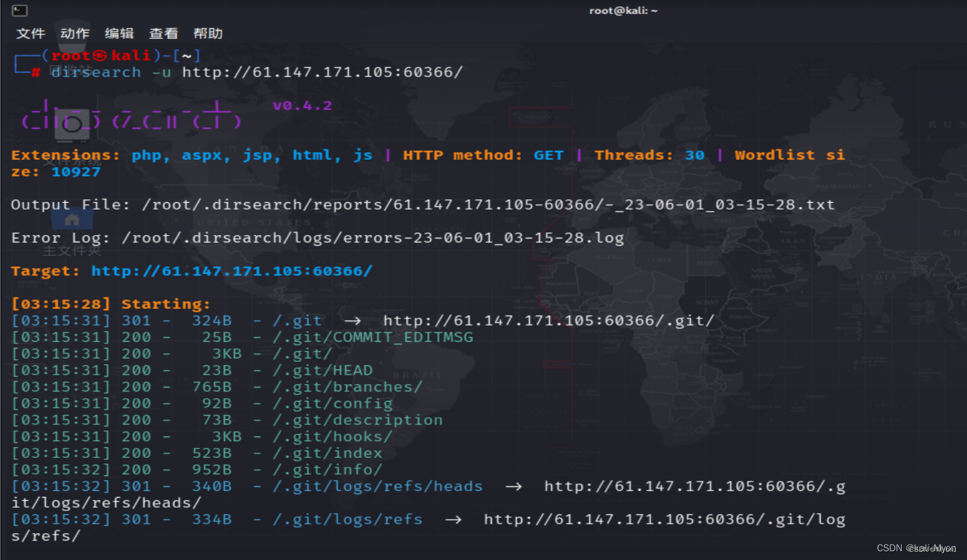Click the HTTP method value GET
Viewport: 967px width, 560px height.
point(549,155)
